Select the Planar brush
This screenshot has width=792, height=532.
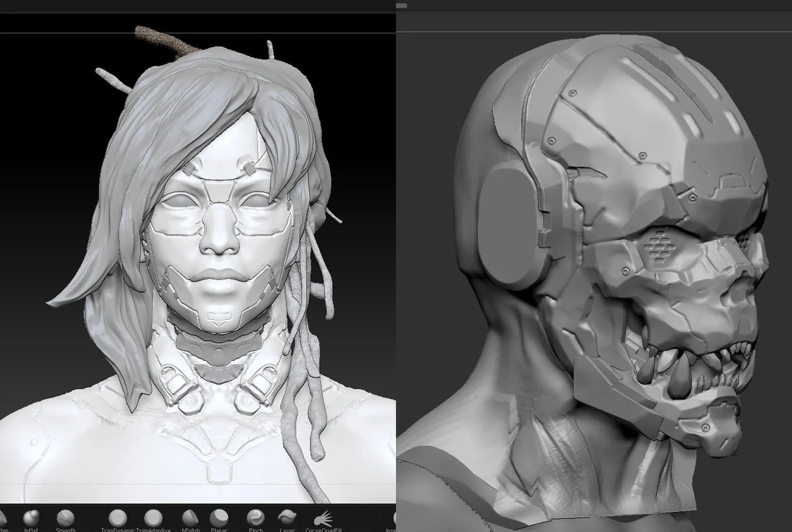point(219,519)
